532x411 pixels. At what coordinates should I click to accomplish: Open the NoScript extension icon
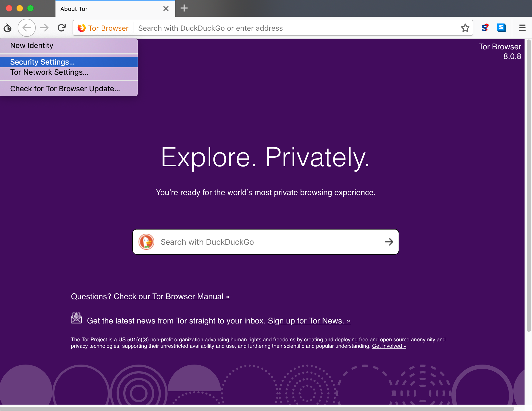click(485, 28)
